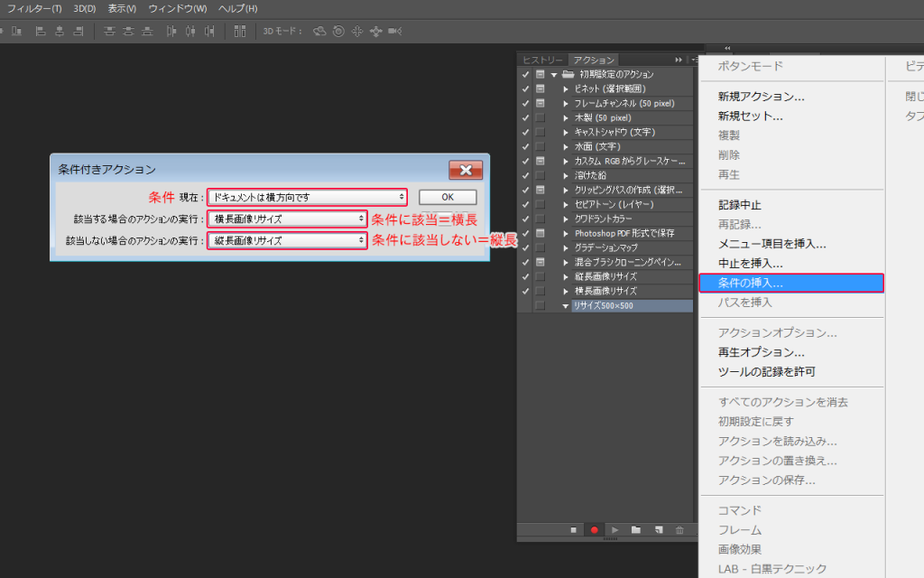924x578 pixels.
Task: Toggle the checkmark for ビネット (選択範囲)
Action: pos(526,89)
